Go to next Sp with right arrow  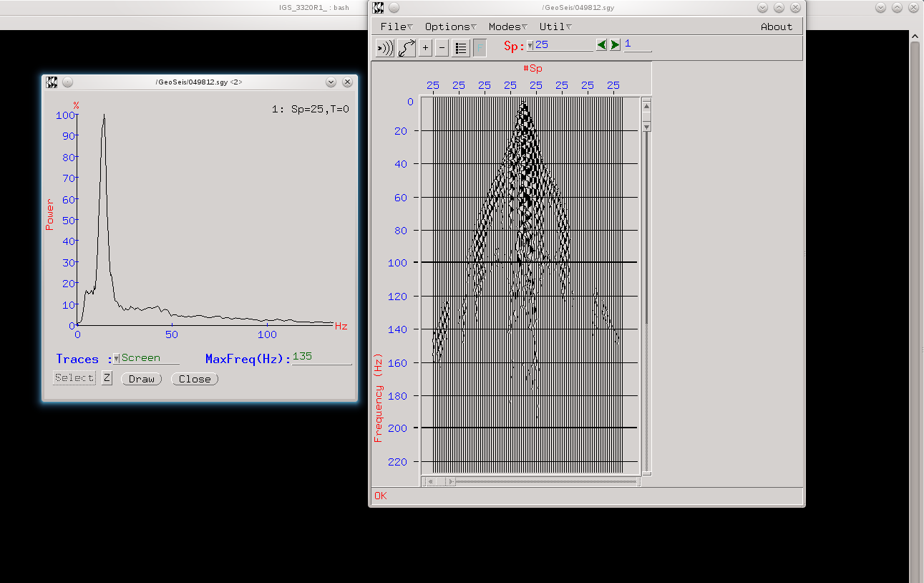point(615,45)
